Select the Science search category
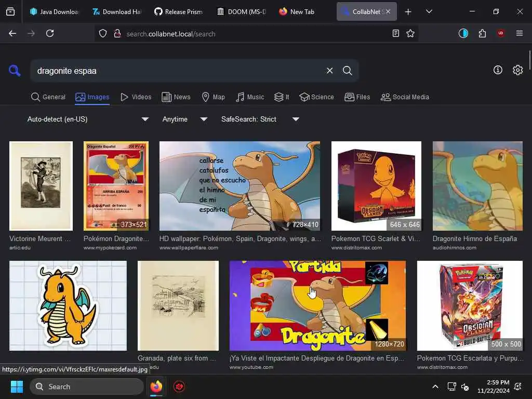The width and height of the screenshot is (532, 399). pyautogui.click(x=316, y=97)
